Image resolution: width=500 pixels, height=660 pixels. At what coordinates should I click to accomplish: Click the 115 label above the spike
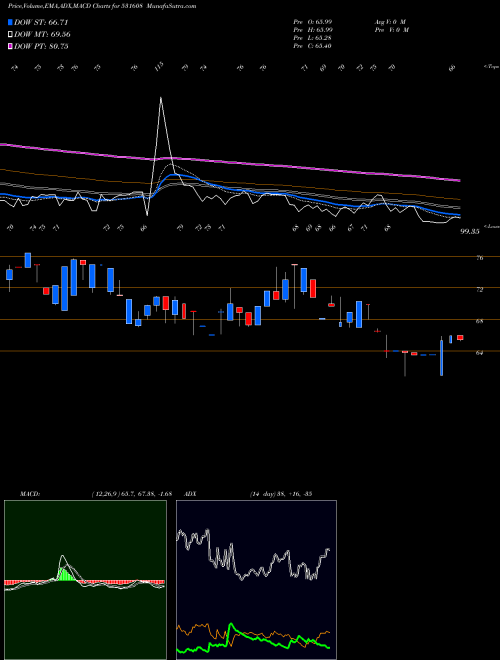click(x=160, y=67)
